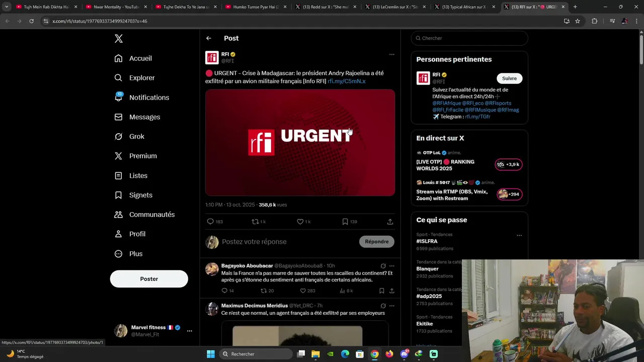Open the RFI URGENT image
This screenshot has width=644, height=362.
pos(300,142)
